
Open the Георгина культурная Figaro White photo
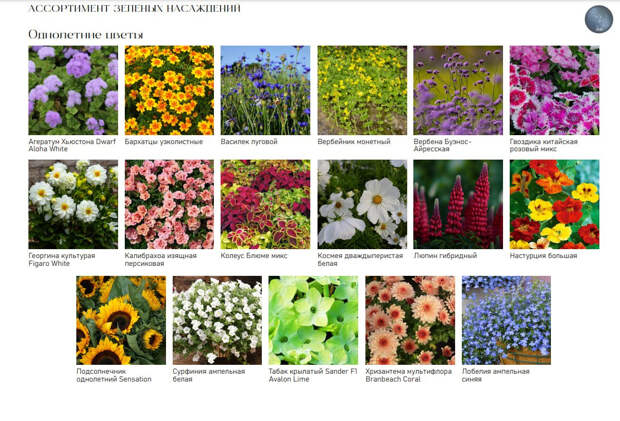coord(73,204)
